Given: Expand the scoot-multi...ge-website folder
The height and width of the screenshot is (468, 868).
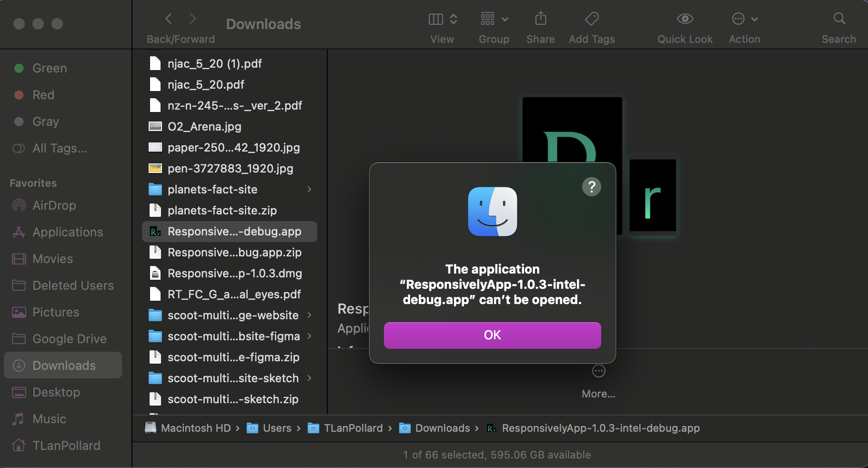Looking at the screenshot, I should pos(309,315).
